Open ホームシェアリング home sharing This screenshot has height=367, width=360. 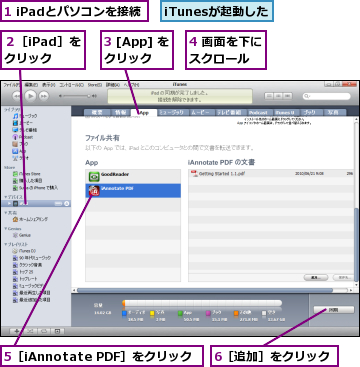point(30,219)
